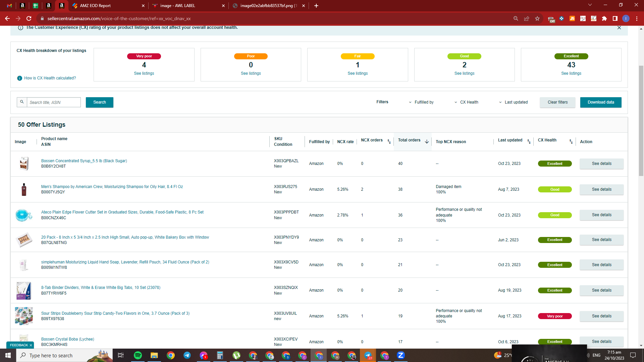
Task: See listings rated Good
Action: [465, 73]
